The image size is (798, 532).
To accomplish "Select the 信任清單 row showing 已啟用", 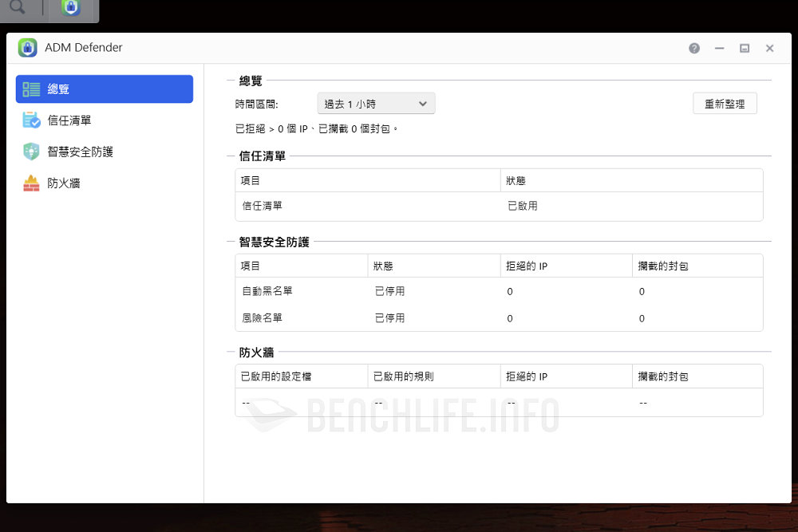I will 499,206.
